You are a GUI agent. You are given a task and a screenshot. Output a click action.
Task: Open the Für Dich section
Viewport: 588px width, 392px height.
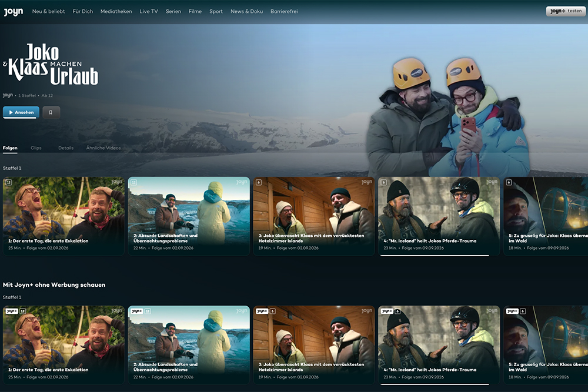pyautogui.click(x=82, y=11)
